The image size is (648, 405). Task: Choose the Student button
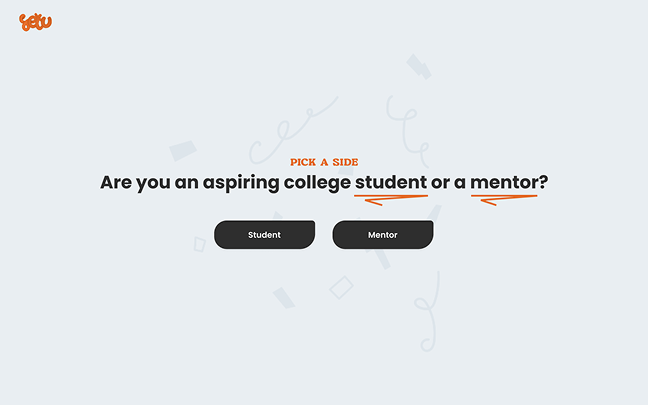point(264,235)
